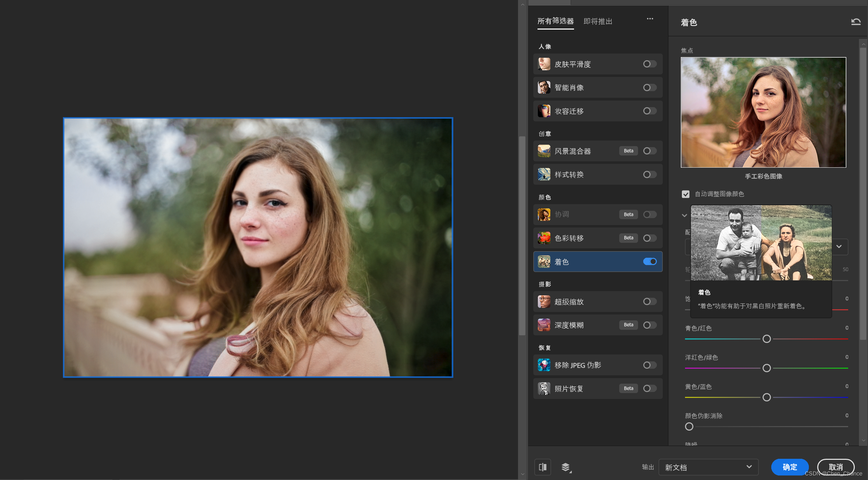
Task: Click the 青色/红色 slider handle
Action: point(766,339)
